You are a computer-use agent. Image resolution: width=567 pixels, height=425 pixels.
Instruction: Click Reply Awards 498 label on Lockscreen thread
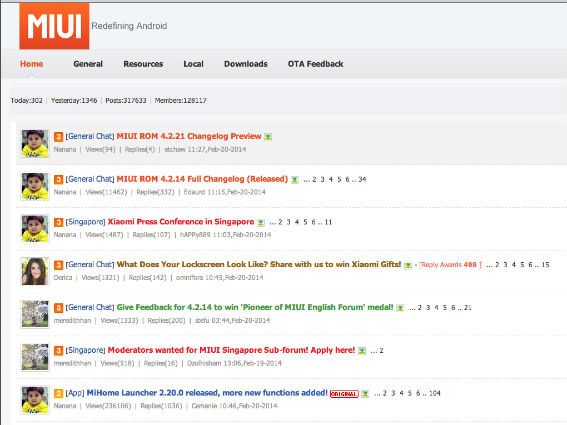tap(450, 265)
